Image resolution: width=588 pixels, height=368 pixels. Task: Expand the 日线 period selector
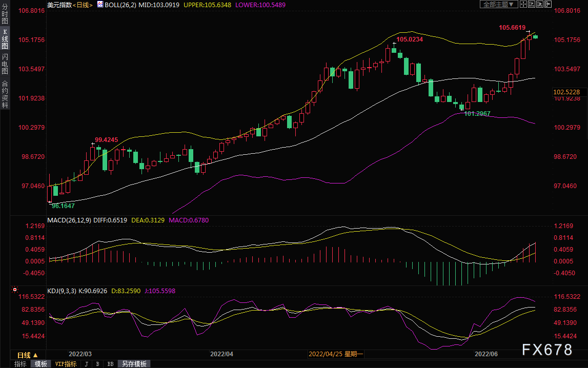click(28, 355)
